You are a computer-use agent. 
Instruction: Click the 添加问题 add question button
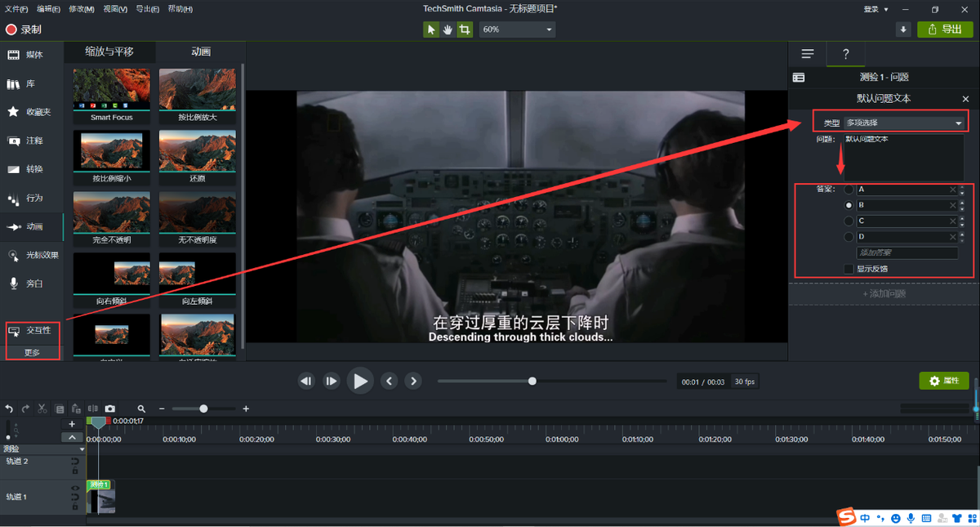[x=884, y=294]
